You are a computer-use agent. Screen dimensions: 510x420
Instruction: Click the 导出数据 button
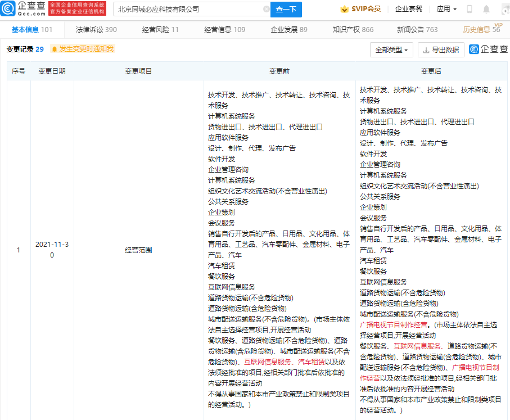click(x=441, y=50)
